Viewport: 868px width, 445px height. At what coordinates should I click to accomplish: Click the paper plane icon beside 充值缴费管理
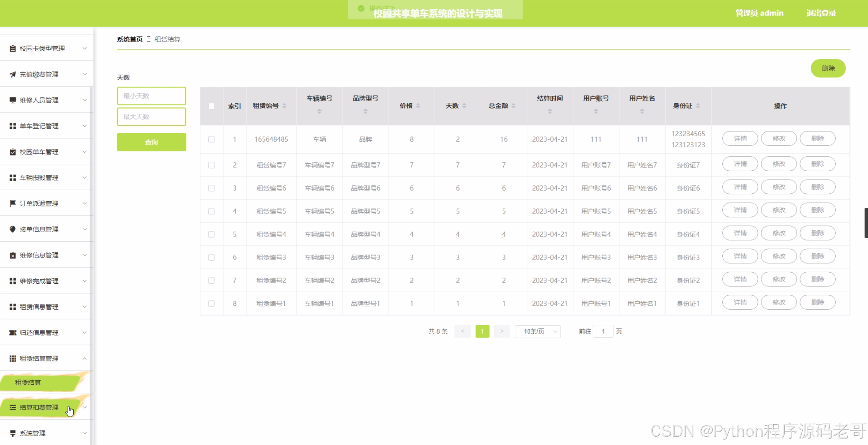tap(13, 74)
